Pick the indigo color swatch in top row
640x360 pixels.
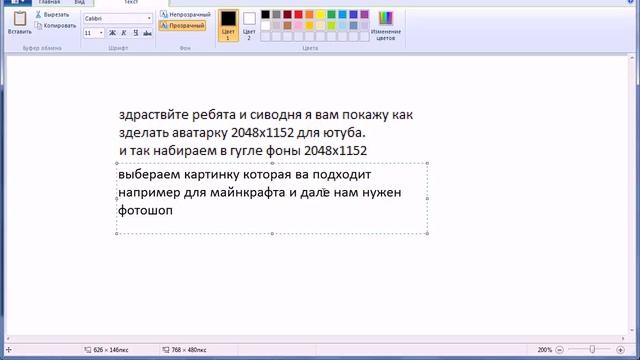[x=353, y=15]
